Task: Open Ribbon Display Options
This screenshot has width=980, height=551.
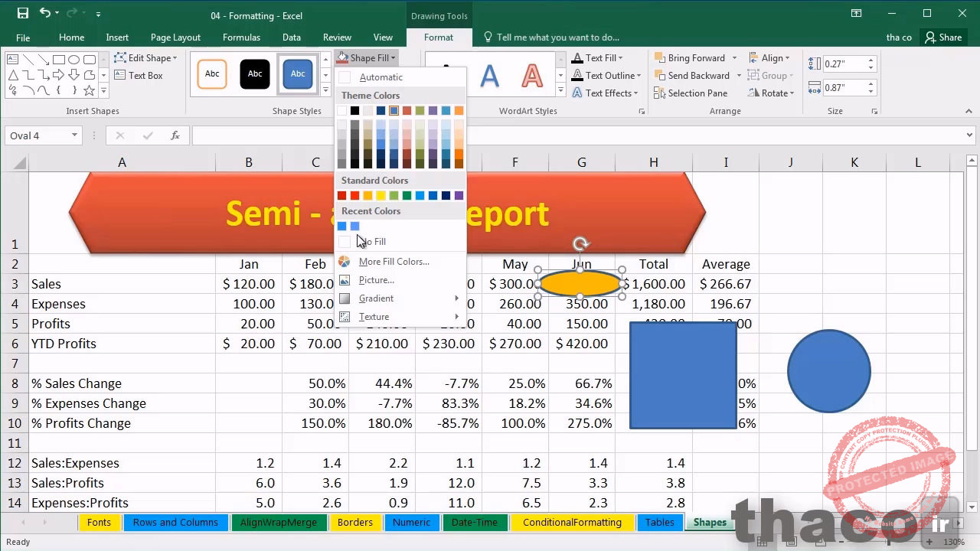Action: click(857, 13)
